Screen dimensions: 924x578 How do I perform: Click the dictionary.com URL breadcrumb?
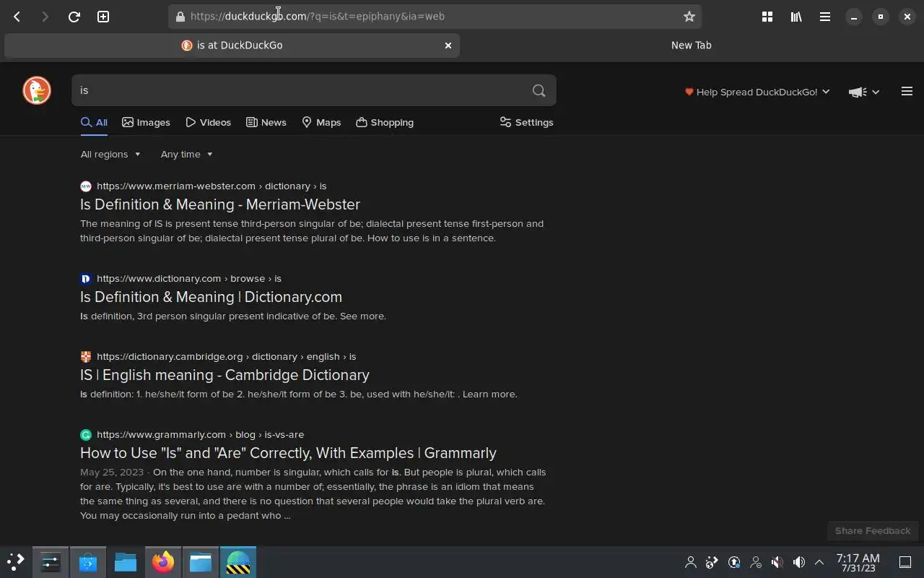point(189,278)
